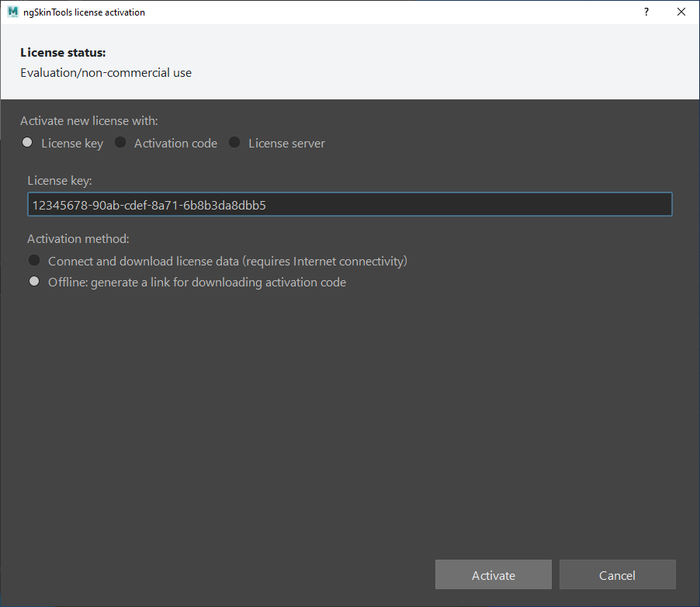Click the Maya application icon in title bar
700x607 pixels.
click(13, 12)
